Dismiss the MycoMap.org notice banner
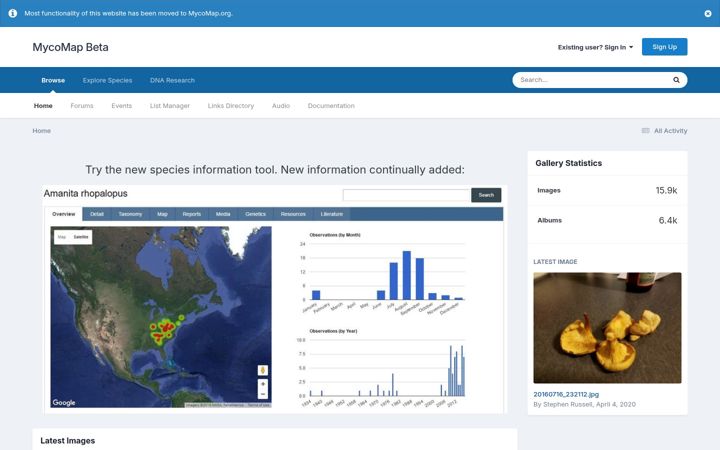 pos(708,13)
